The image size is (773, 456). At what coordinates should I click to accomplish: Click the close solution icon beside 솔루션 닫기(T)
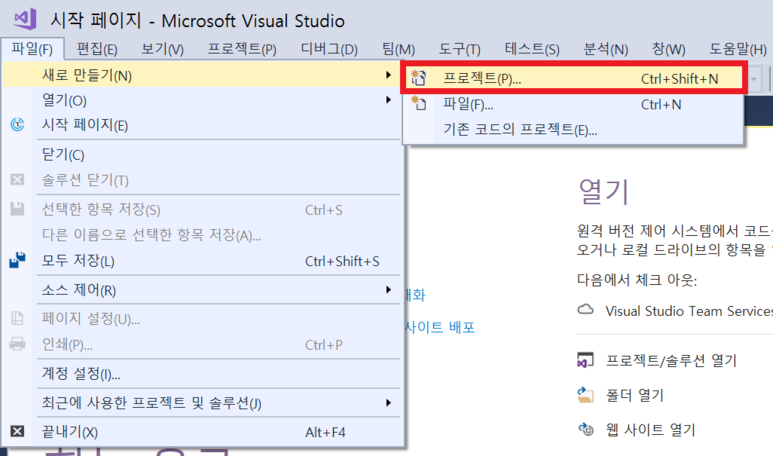coord(17,179)
